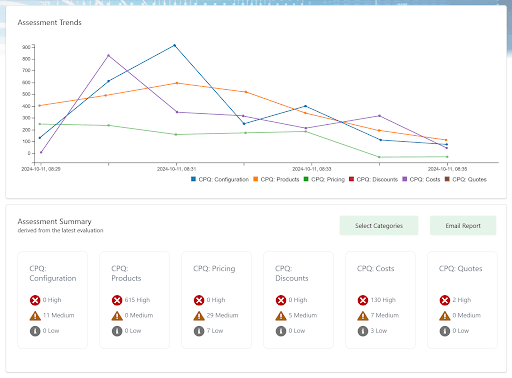Toggle CPQ: Costs purple legend swatch
This screenshot has height=378, width=512.
tap(405, 179)
